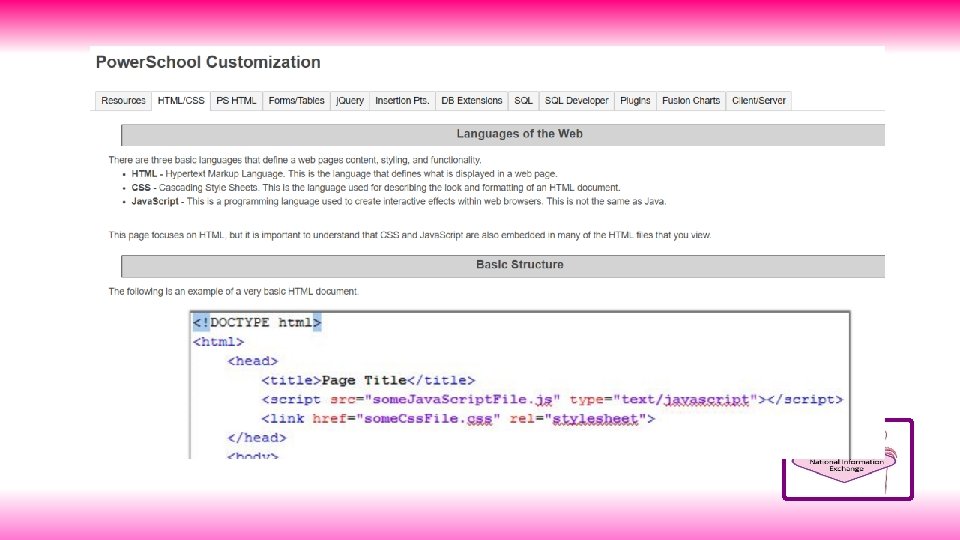Image resolution: width=960 pixels, height=540 pixels.
Task: Click sentence 'This page focuses on HTML'
Action: [x=410, y=235]
